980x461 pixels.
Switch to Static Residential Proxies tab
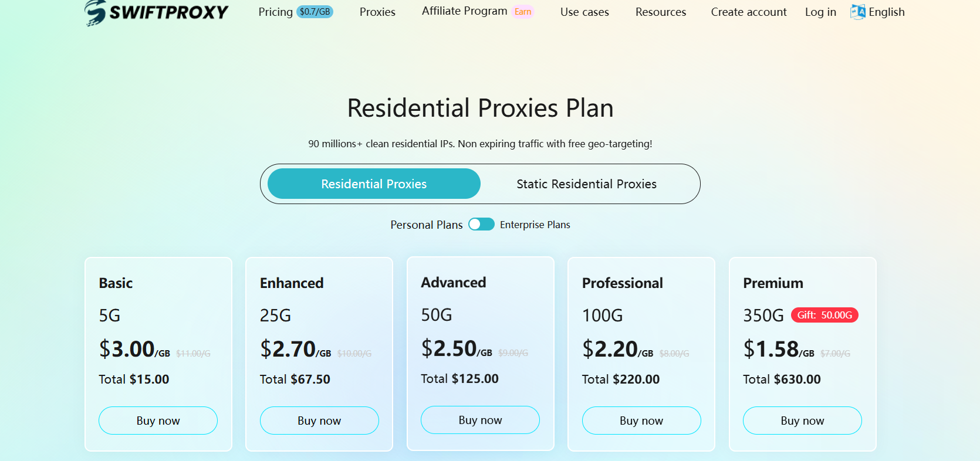(x=586, y=184)
